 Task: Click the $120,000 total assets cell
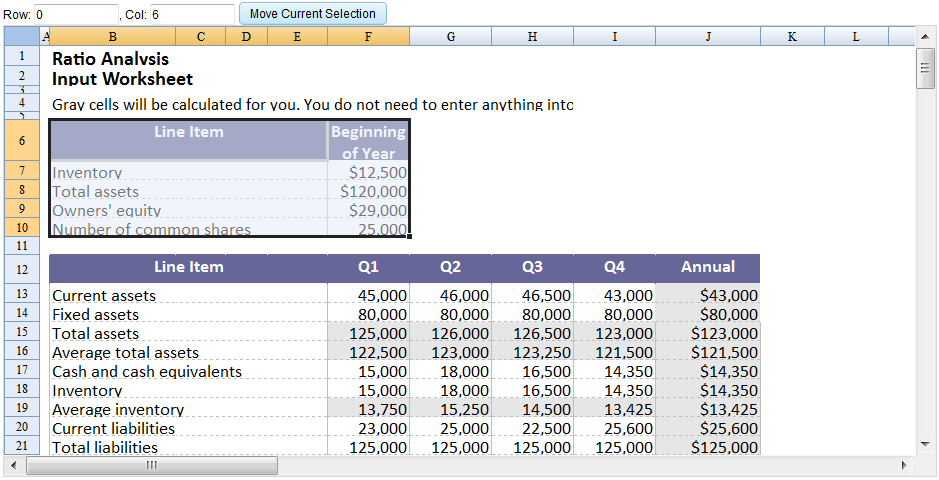[368, 191]
